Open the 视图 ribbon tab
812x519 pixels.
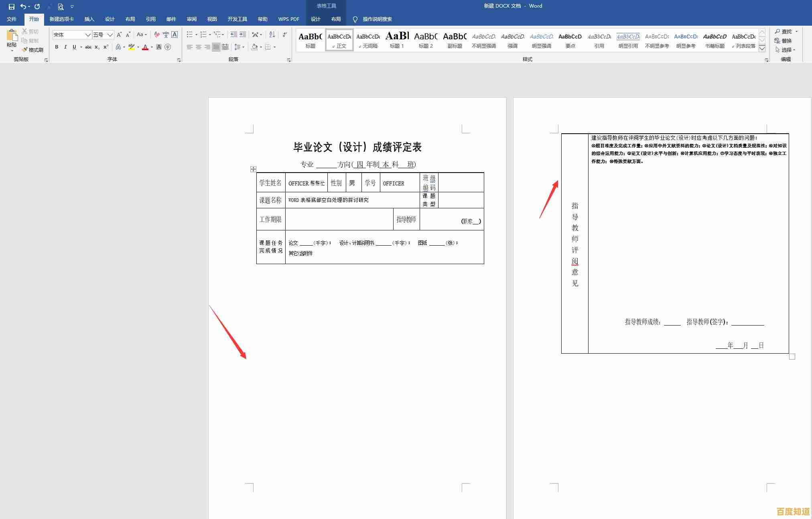[212, 19]
